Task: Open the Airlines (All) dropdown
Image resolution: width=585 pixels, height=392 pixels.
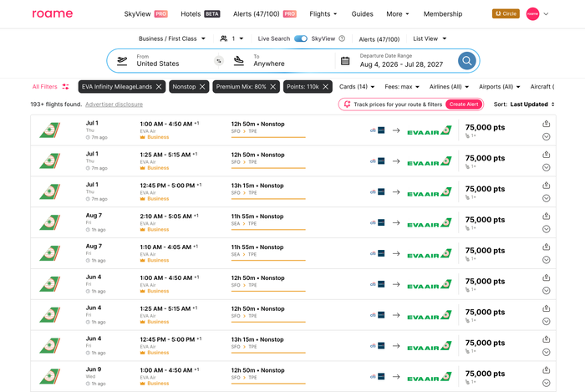Action: pyautogui.click(x=449, y=87)
